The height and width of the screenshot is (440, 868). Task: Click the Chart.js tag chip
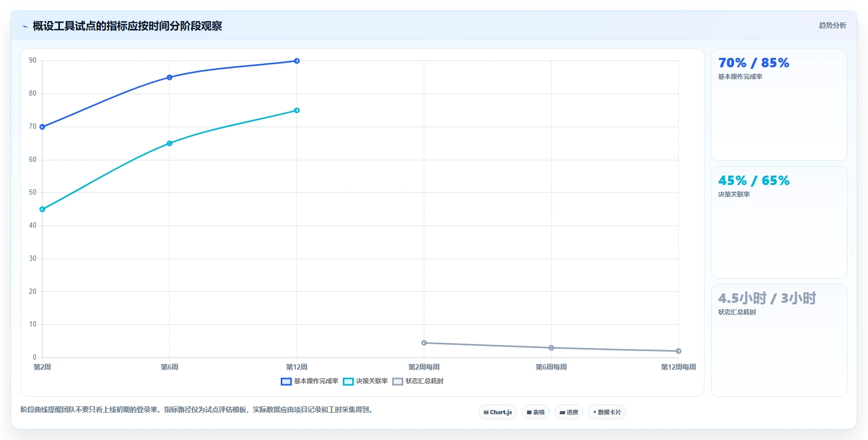(x=498, y=412)
